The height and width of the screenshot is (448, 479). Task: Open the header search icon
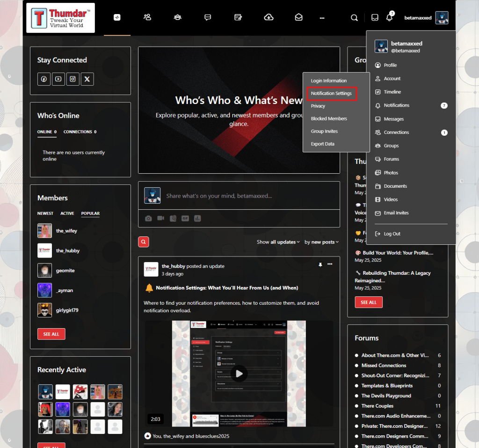[354, 18]
